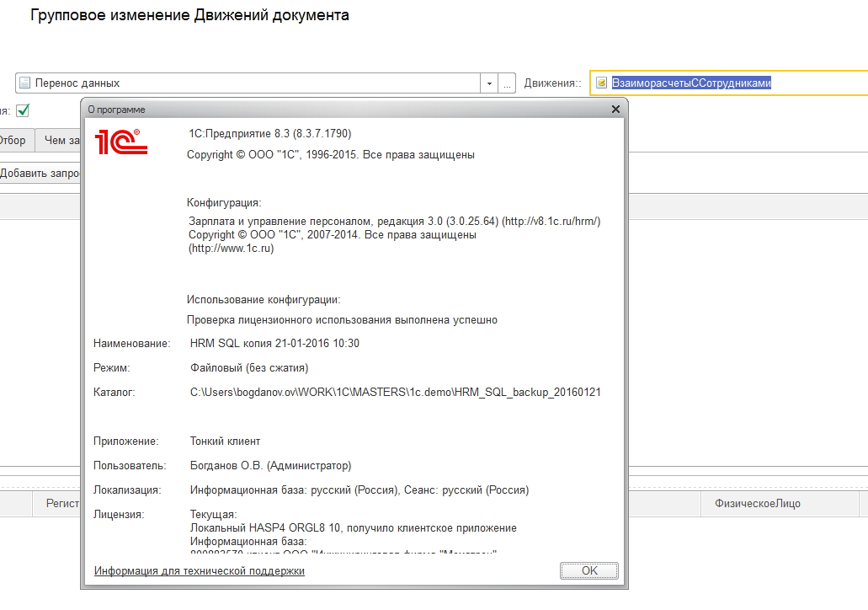Click the Лицензия: label
This screenshot has height=610, width=868.
[119, 514]
